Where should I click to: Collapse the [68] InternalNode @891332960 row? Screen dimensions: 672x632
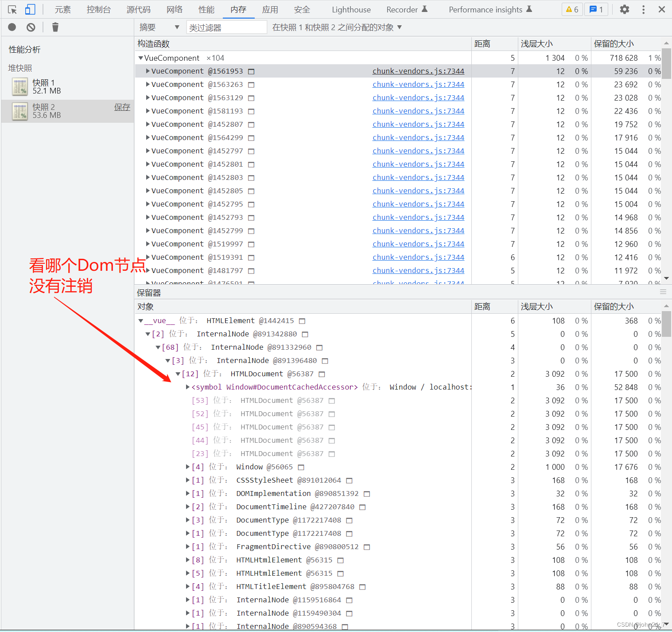(158, 347)
